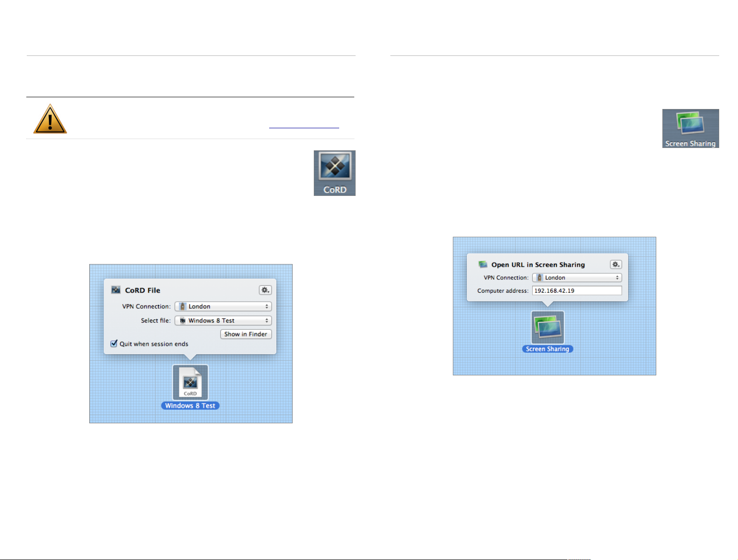Open the gear menu in CoRD File popover
The height and width of the screenshot is (560, 738).
[x=265, y=290]
